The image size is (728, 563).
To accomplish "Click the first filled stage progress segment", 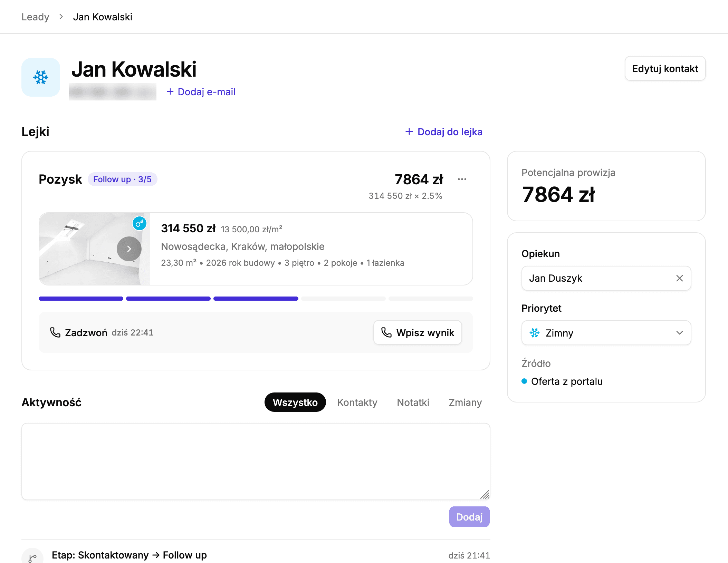I will click(81, 299).
